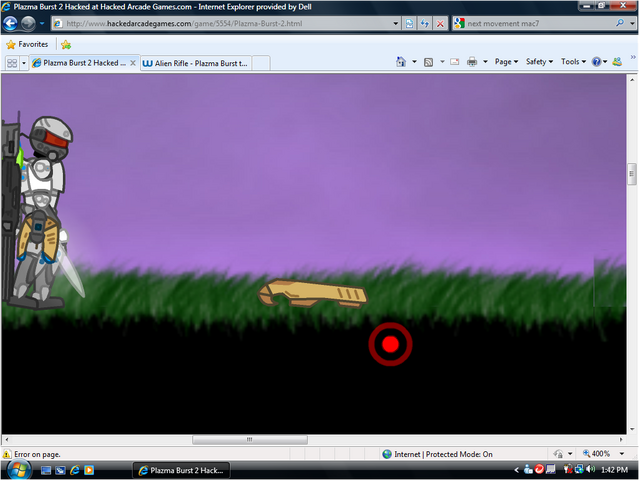Click the Home icon in command bar
The width and height of the screenshot is (639, 480).
point(401,62)
